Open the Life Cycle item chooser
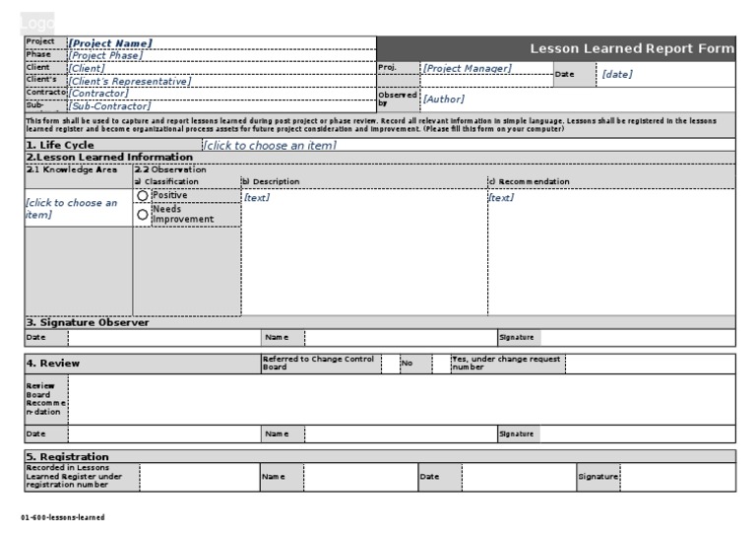The image size is (756, 535). (x=469, y=145)
